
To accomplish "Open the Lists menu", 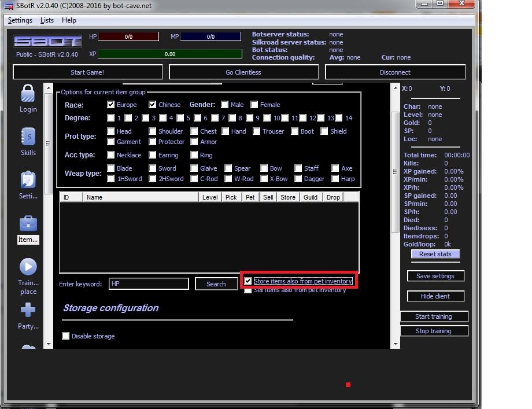I will 47,20.
